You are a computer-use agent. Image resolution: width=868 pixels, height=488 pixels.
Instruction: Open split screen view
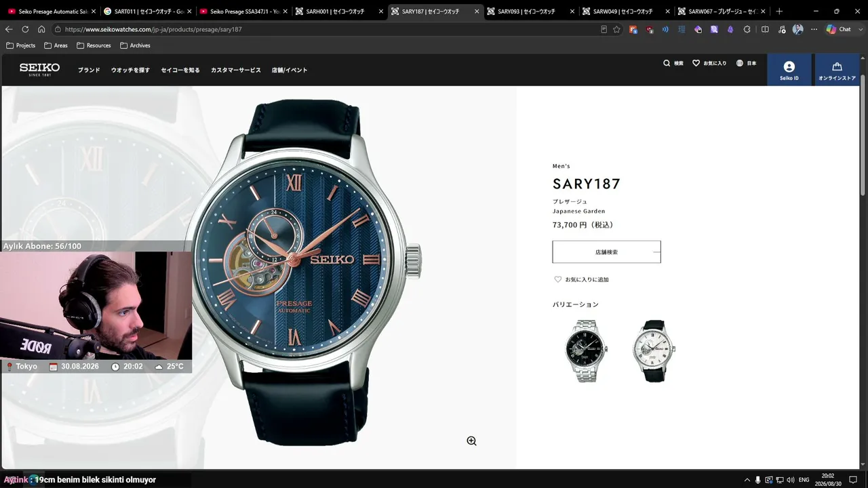765,29
